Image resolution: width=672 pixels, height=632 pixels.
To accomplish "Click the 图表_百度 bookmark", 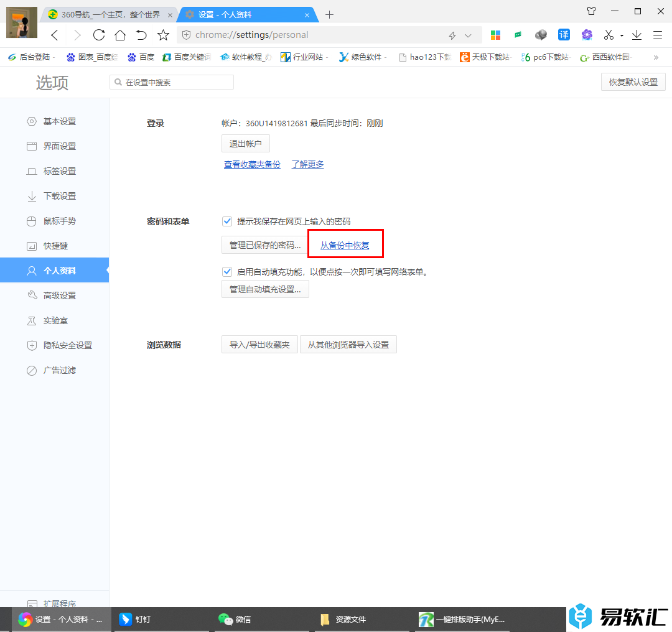I will pyautogui.click(x=93, y=57).
